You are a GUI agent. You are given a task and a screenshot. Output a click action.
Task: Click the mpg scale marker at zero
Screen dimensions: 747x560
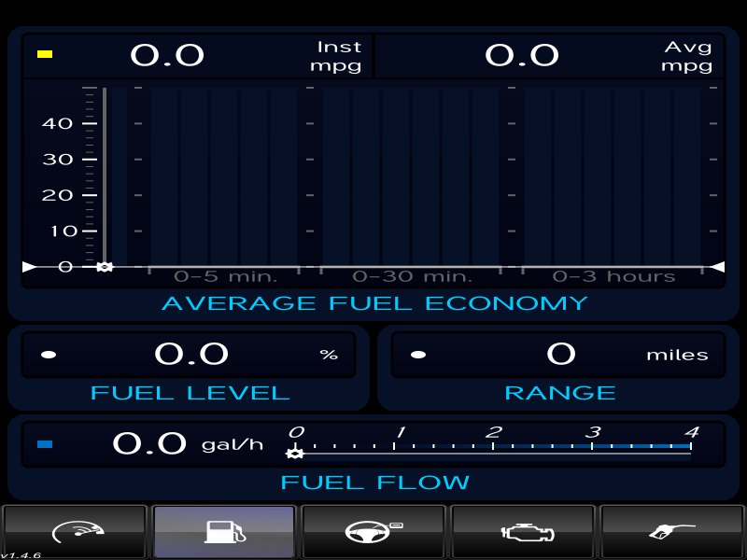point(105,267)
